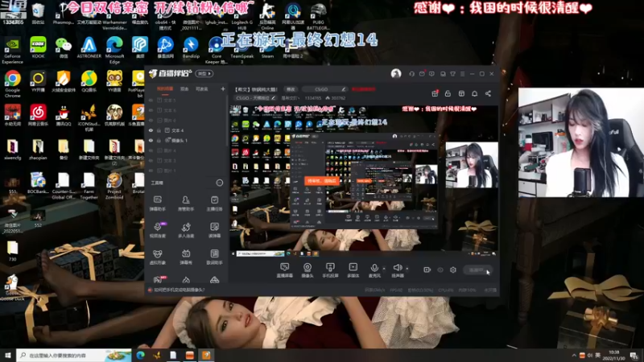Click the funnel icon in the title bar
The height and width of the screenshot is (362, 644).
tap(452, 74)
